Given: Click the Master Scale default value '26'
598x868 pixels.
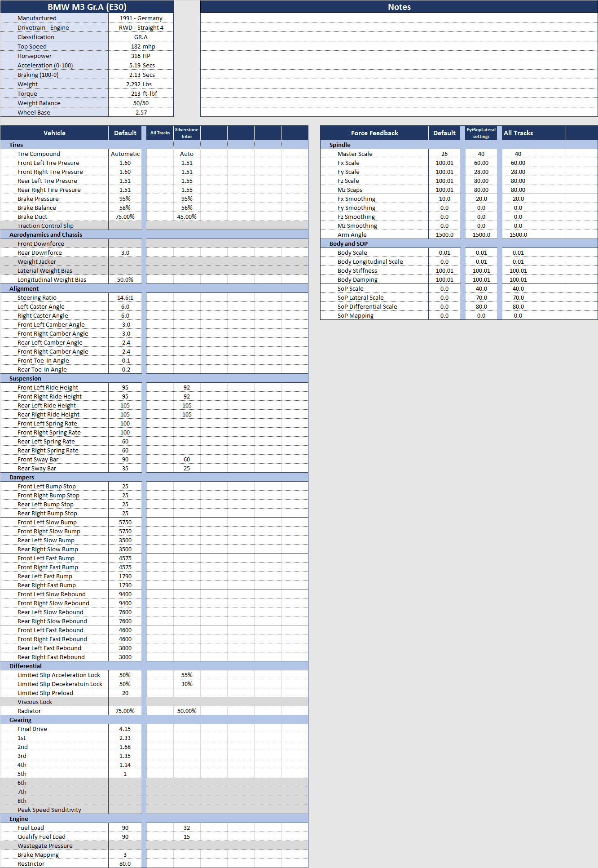Looking at the screenshot, I should point(444,154).
